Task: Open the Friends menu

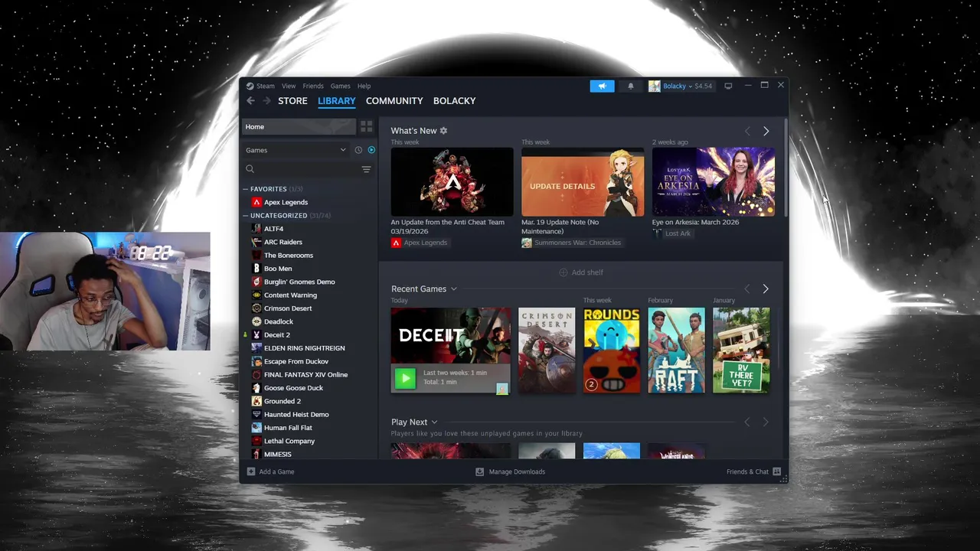Action: 313,86
